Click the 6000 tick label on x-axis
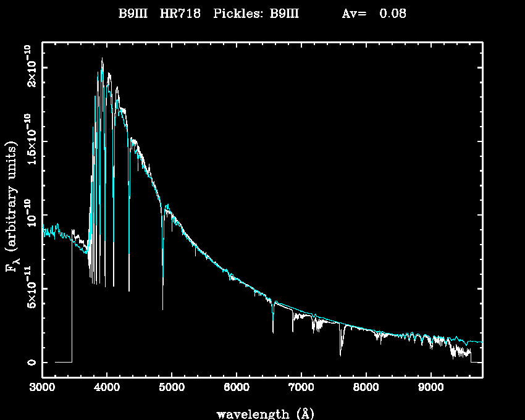The height and width of the screenshot is (420, 525). coord(237,388)
